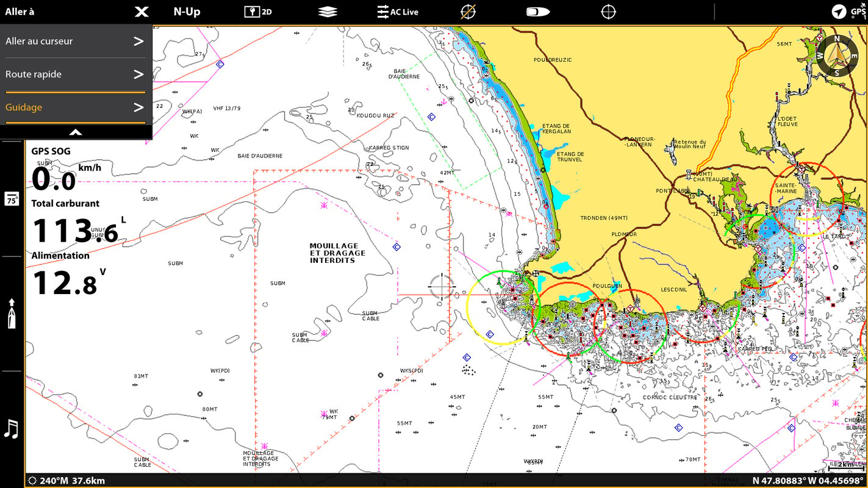Open AC Live settings
Screen dimensions: 868x488
(397, 12)
